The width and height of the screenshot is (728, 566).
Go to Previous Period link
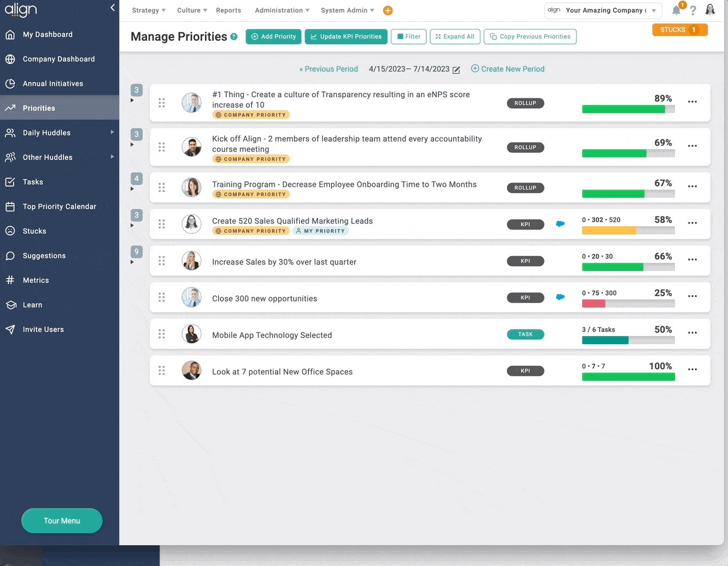[x=328, y=69]
